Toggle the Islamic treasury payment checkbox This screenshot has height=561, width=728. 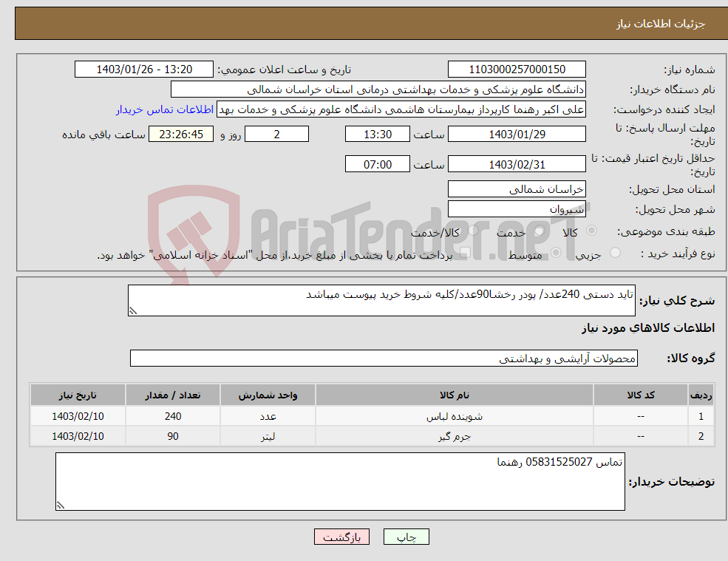[465, 253]
